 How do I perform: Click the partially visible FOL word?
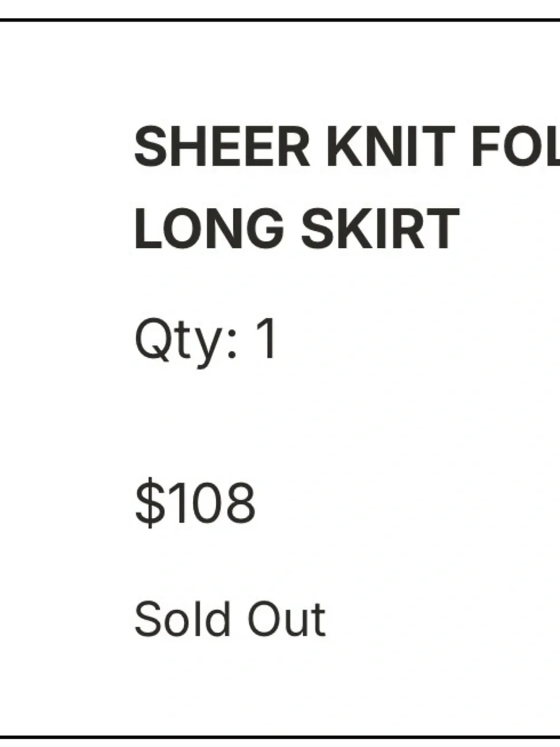coord(515,147)
